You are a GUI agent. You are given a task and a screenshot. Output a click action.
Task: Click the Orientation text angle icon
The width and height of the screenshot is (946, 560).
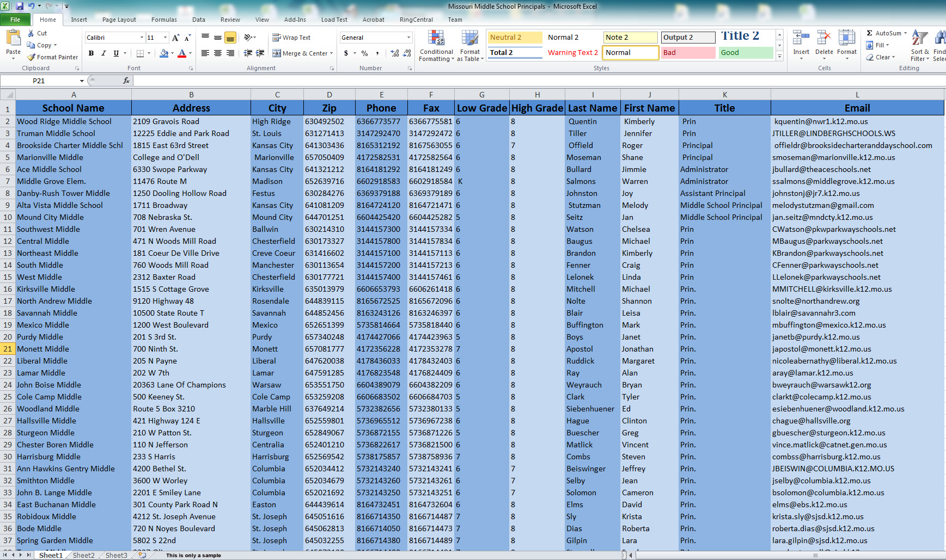[248, 38]
